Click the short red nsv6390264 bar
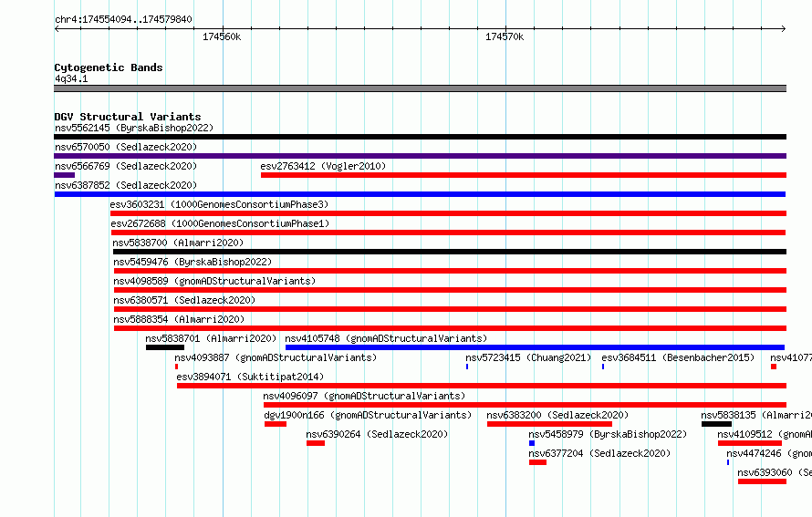 pyautogui.click(x=316, y=443)
